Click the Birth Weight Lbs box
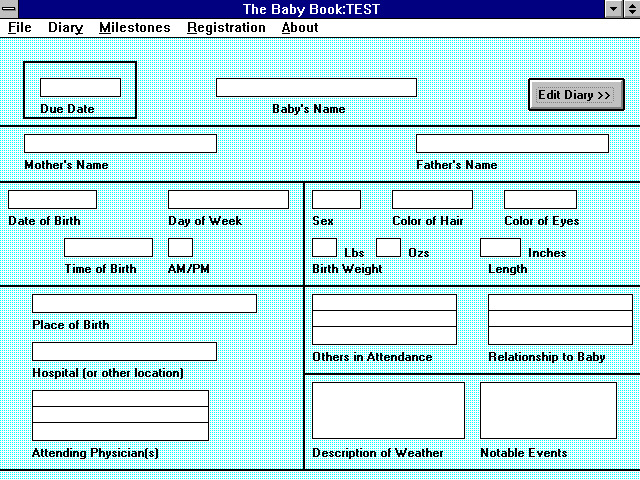The height and width of the screenshot is (480, 640). [325, 248]
